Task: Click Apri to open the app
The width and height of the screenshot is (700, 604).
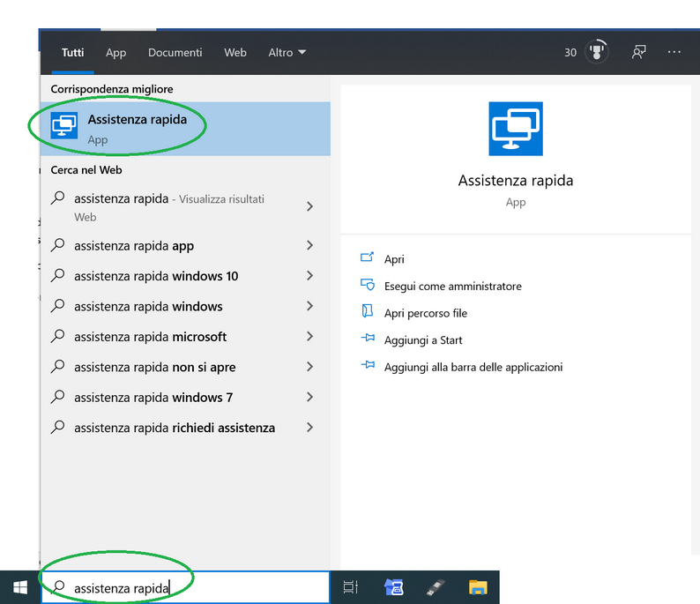Action: tap(394, 259)
